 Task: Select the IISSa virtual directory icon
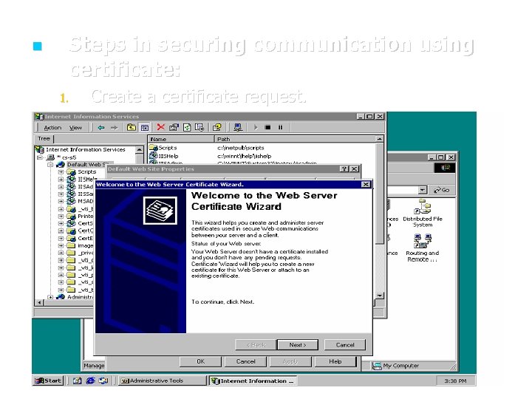71,194
